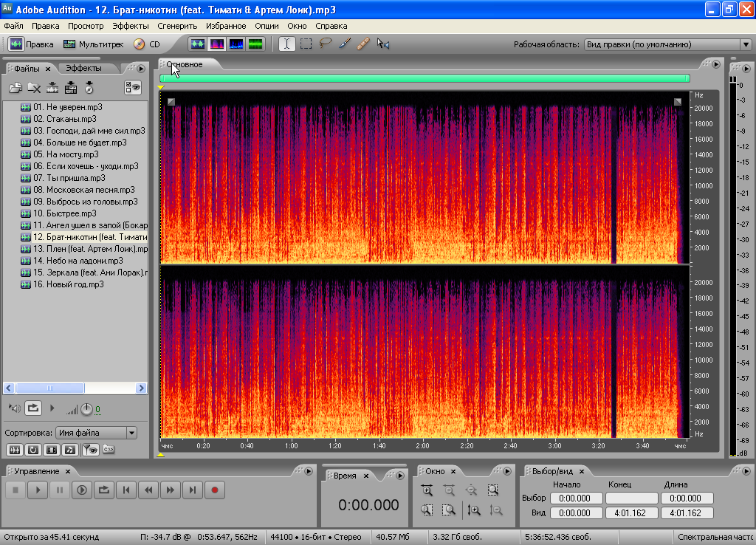The width and height of the screenshot is (756, 545).
Task: Switch to Spectral Pan display
Action: coord(236,44)
